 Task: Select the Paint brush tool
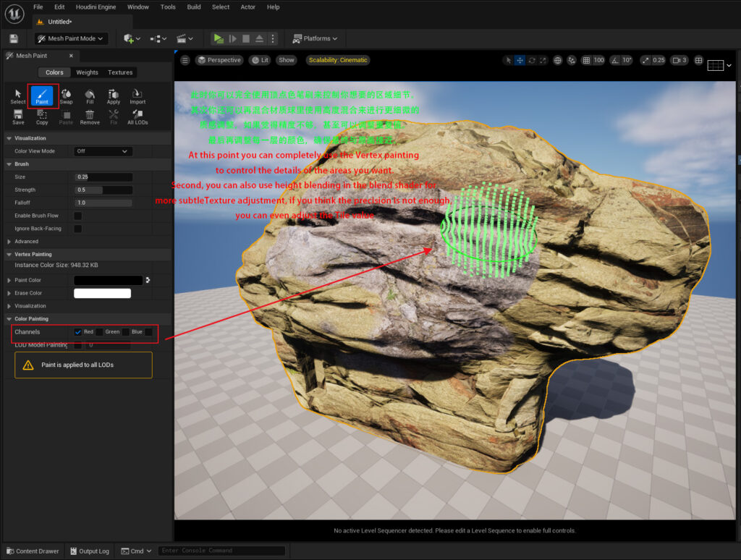click(x=42, y=96)
